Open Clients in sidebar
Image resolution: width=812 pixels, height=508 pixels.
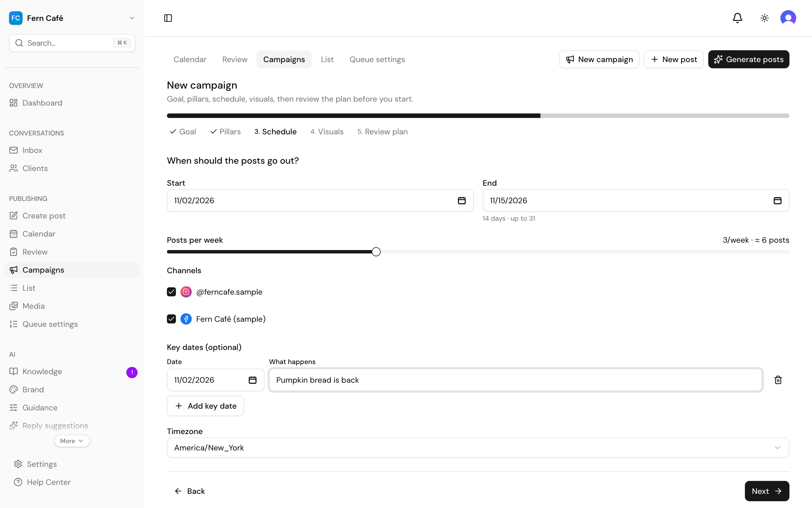coord(72,168)
